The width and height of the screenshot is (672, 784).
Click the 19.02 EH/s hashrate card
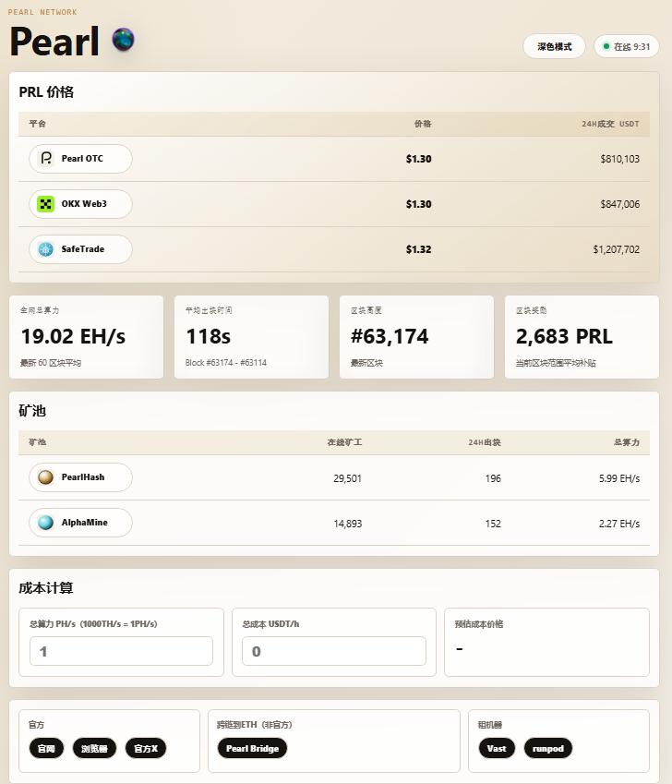[x=87, y=337]
